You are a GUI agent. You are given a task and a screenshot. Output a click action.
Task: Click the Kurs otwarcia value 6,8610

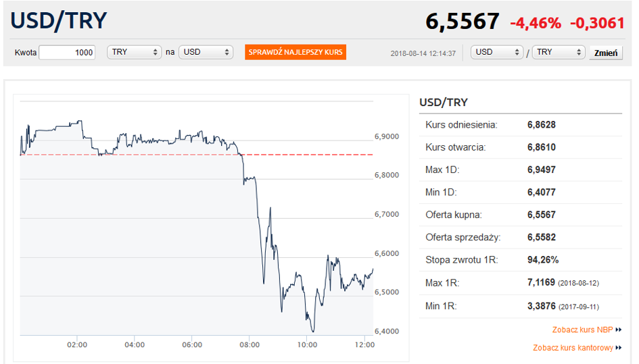tap(541, 147)
